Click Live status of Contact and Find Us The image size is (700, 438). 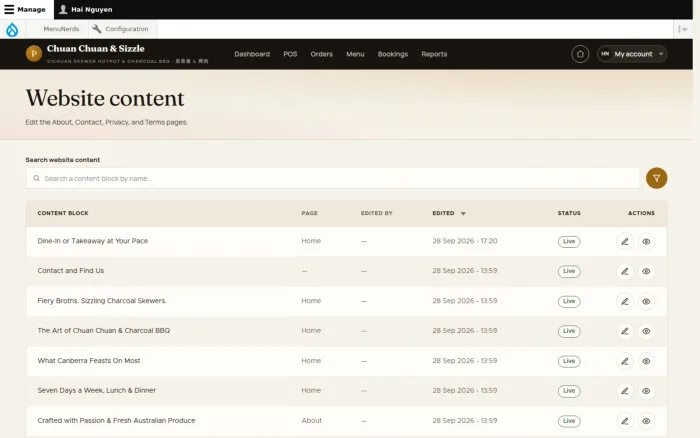pyautogui.click(x=569, y=271)
